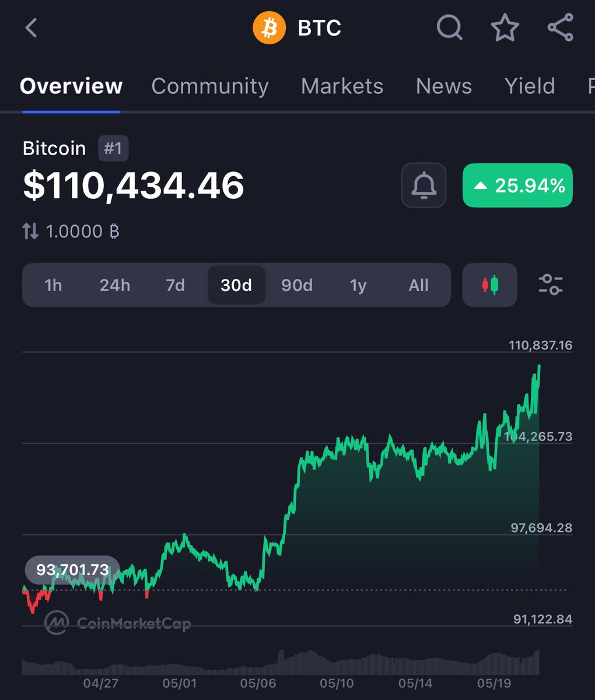
Task: Tap the 93,701.73 starting price label
Action: click(72, 569)
